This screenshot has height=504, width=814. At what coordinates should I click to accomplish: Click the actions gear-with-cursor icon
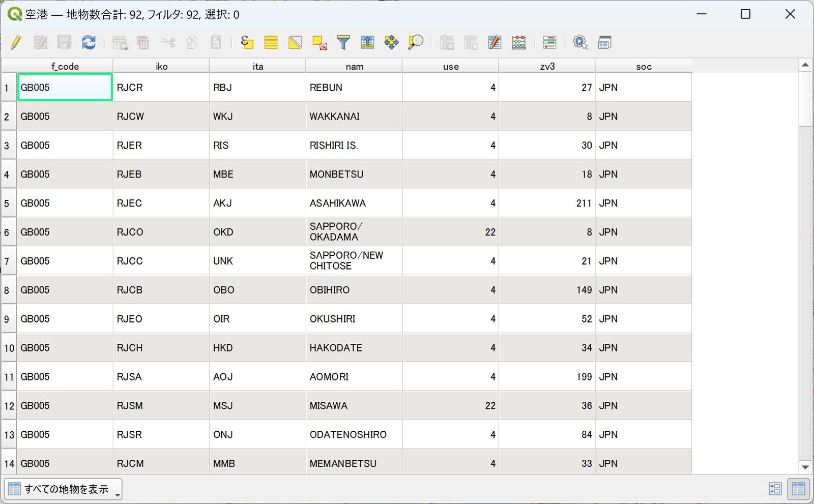point(580,42)
